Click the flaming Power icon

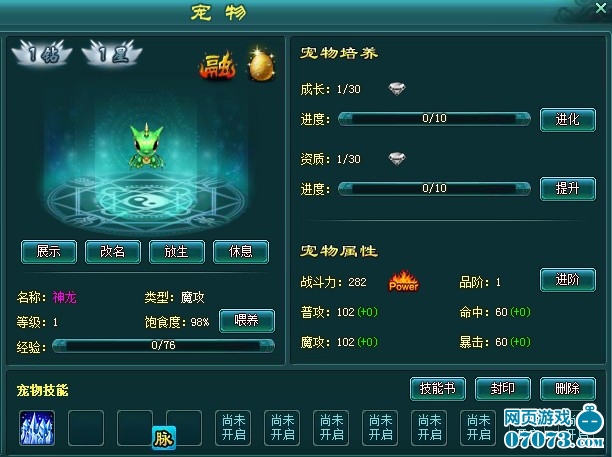point(404,281)
